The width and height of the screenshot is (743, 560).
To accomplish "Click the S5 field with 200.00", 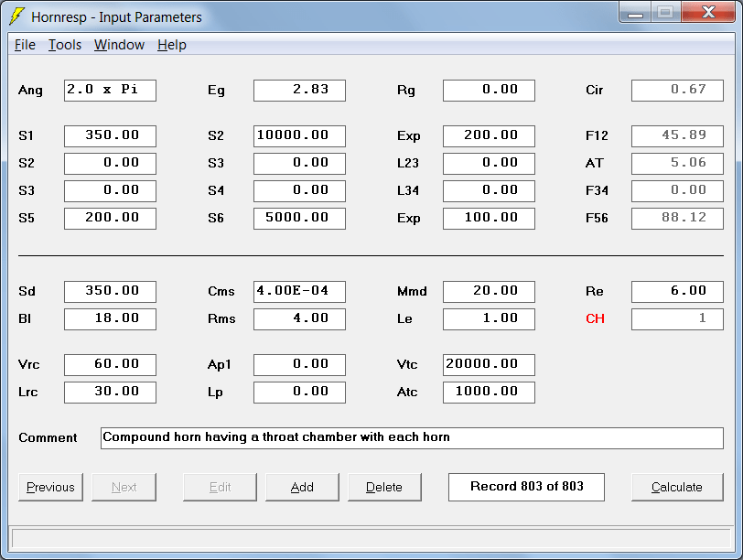I will point(110,219).
